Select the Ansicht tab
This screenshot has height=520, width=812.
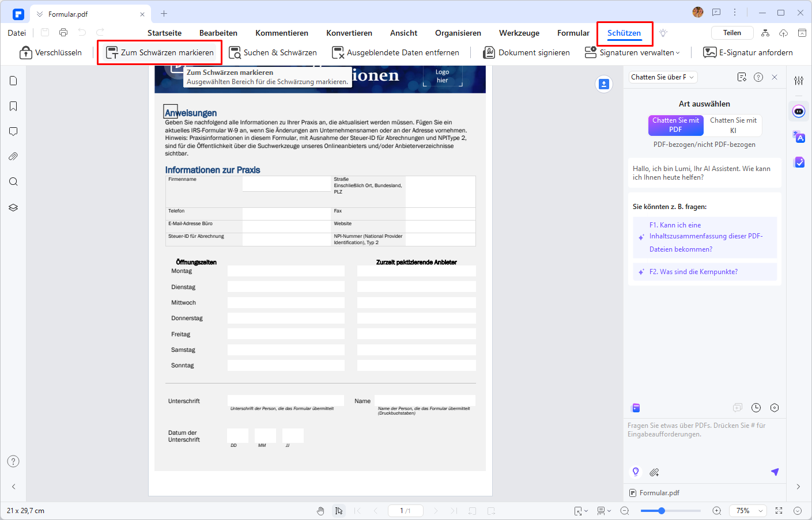[403, 33]
